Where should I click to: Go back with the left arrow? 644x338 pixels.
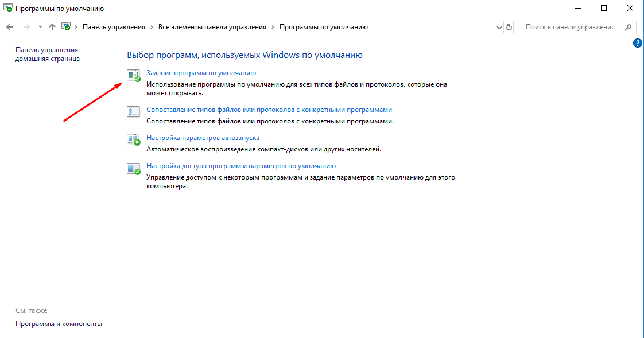[x=10, y=27]
